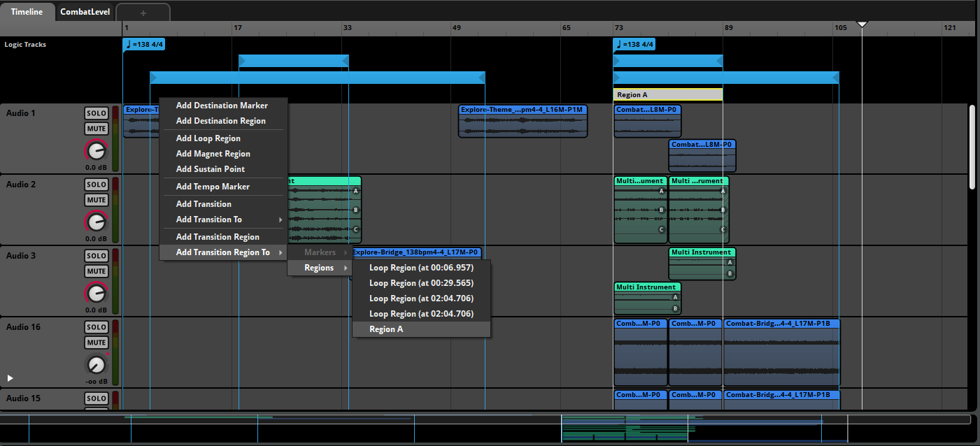Mute the Audio 3 track
Image resolution: width=980 pixels, height=446 pixels.
[97, 271]
